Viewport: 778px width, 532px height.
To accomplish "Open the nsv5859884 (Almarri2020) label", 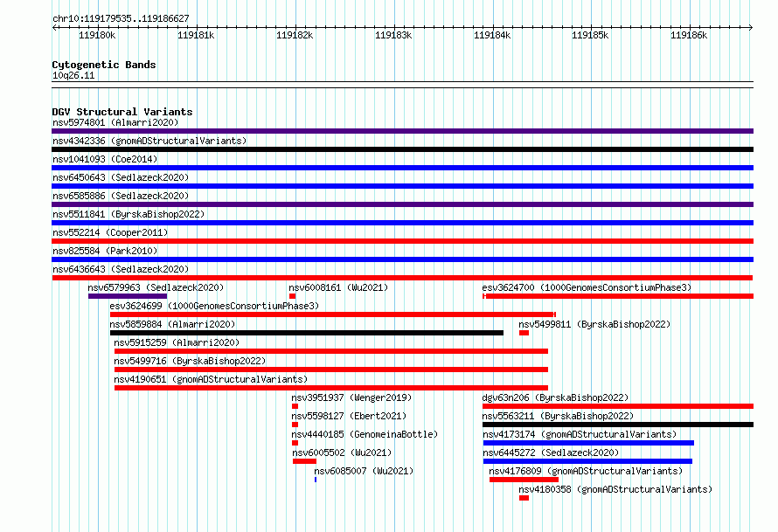I will point(172,324).
